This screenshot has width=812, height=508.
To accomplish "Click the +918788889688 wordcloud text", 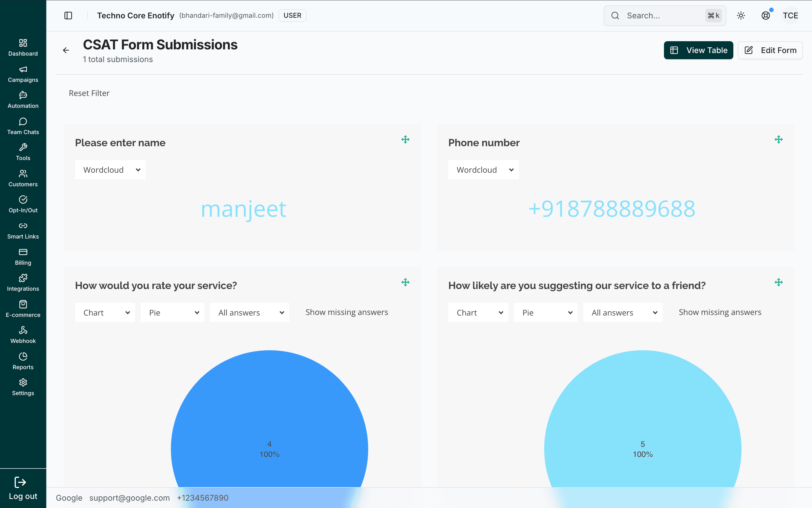I will coord(612,209).
